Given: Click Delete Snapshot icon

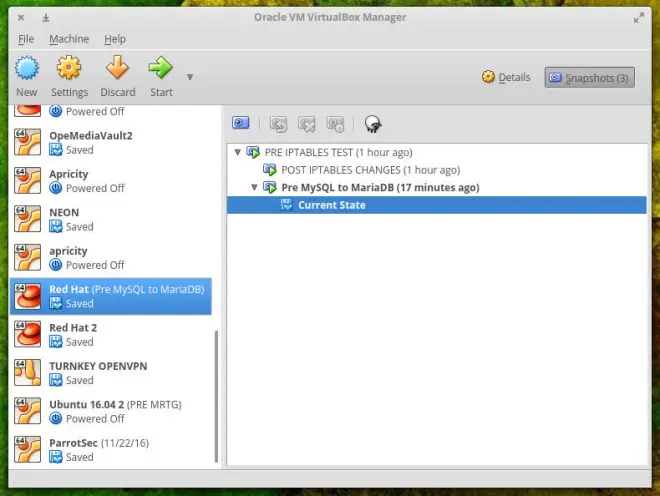Looking at the screenshot, I should point(307,124).
